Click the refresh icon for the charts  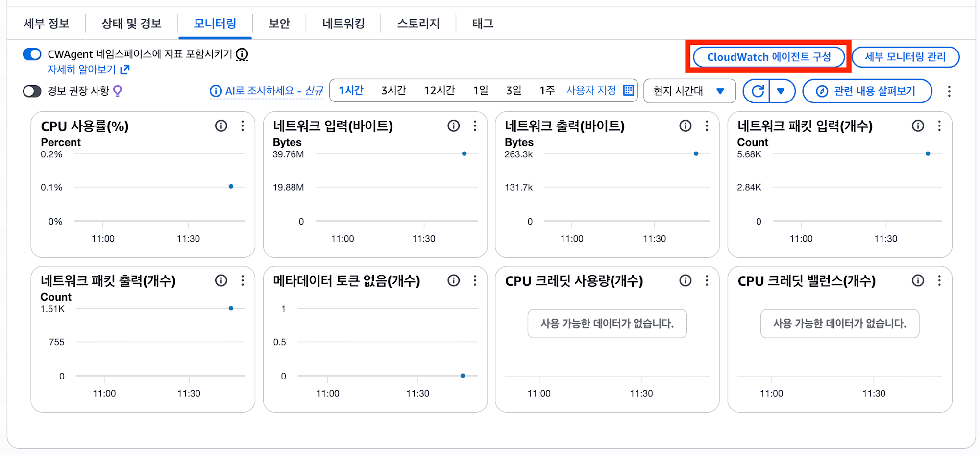(x=758, y=91)
